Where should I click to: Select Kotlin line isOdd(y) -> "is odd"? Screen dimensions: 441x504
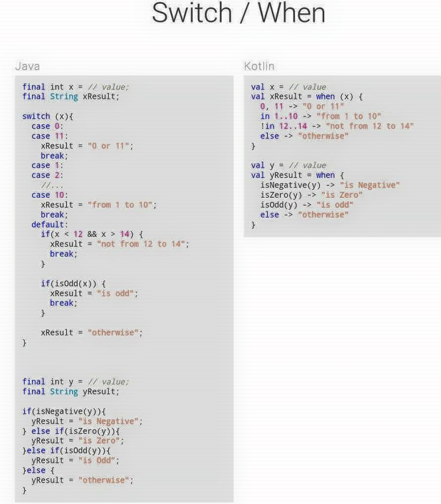coord(307,205)
